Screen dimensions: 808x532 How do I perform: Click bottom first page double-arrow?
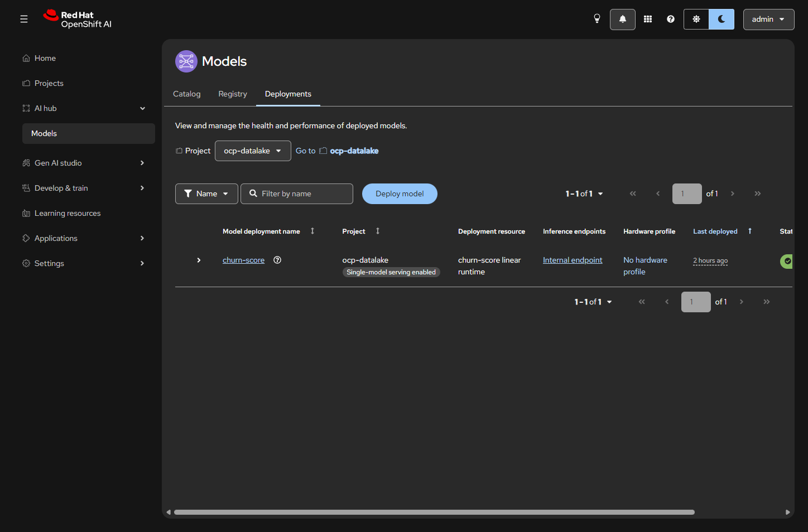coord(642,302)
